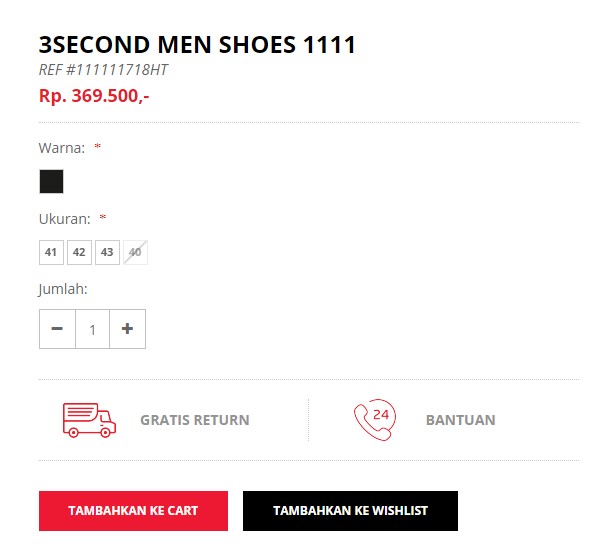Choose size 41
This screenshot has width=603, height=549.
(x=51, y=253)
